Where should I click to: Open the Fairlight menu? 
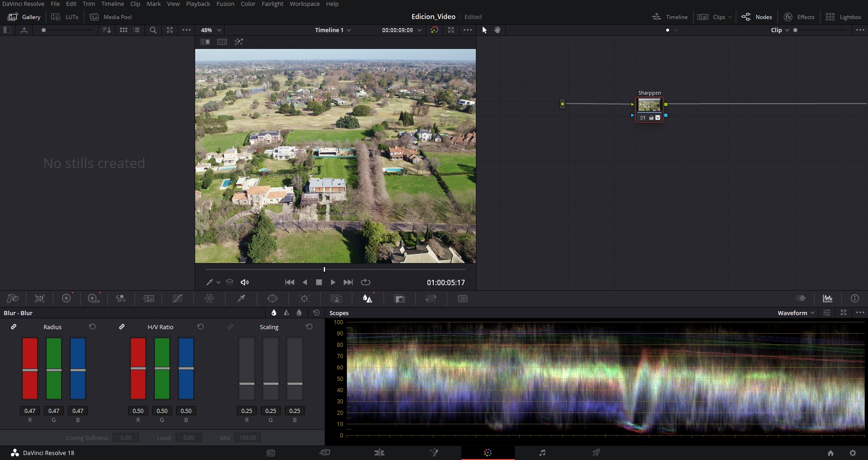click(273, 4)
